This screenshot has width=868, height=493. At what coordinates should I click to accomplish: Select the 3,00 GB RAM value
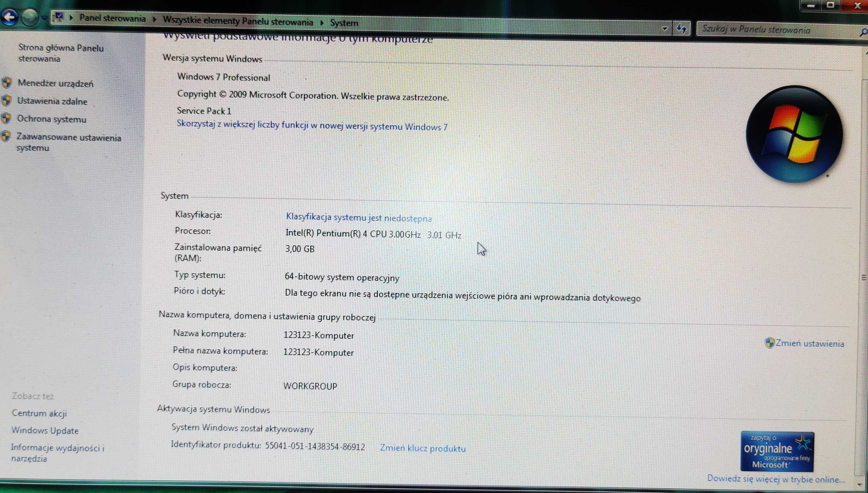(x=300, y=249)
